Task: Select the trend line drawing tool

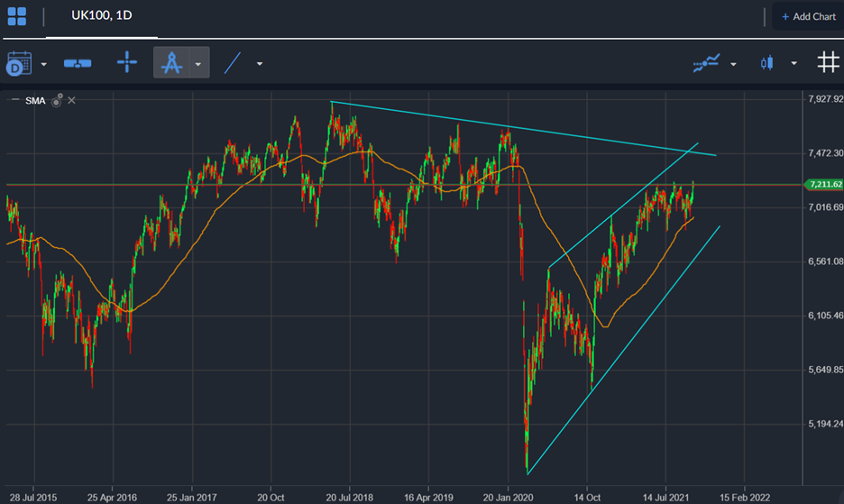Action: tap(232, 63)
